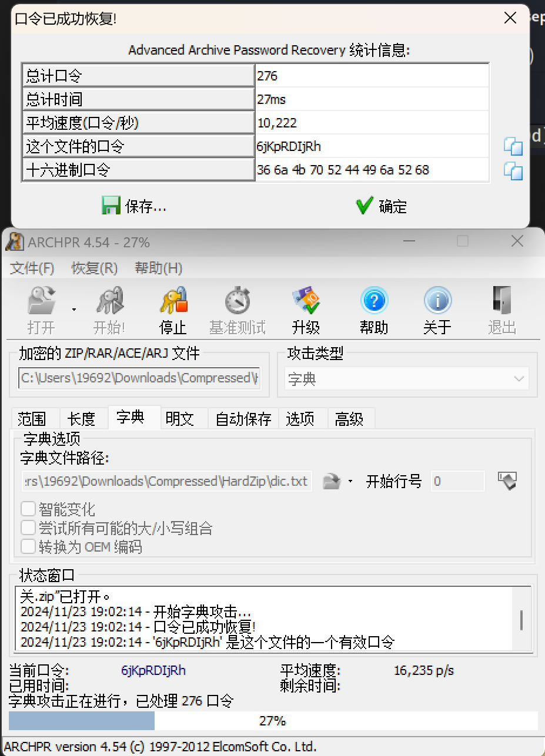The width and height of the screenshot is (545, 756).
Task: Click the 总计口令 value 276
Action: [267, 76]
